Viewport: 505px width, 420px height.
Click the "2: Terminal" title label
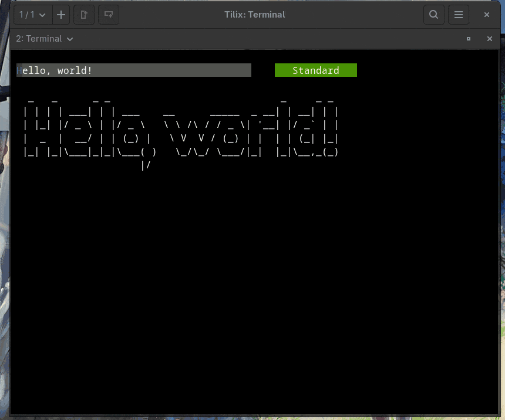click(39, 39)
